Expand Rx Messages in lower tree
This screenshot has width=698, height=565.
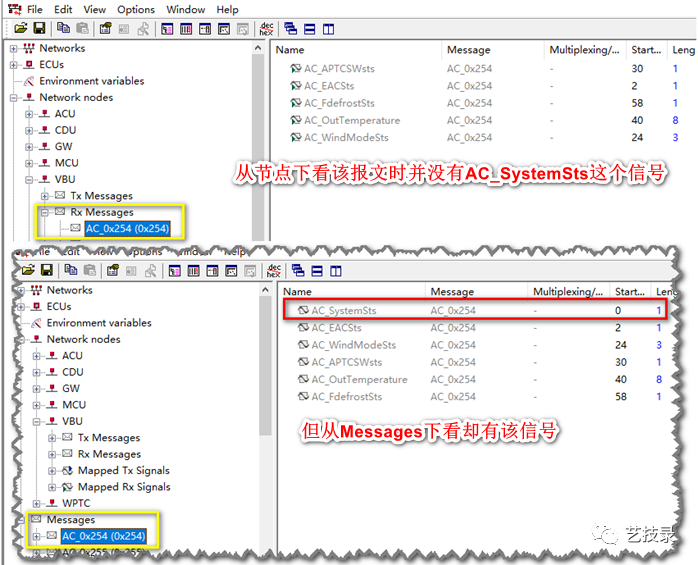click(52, 455)
